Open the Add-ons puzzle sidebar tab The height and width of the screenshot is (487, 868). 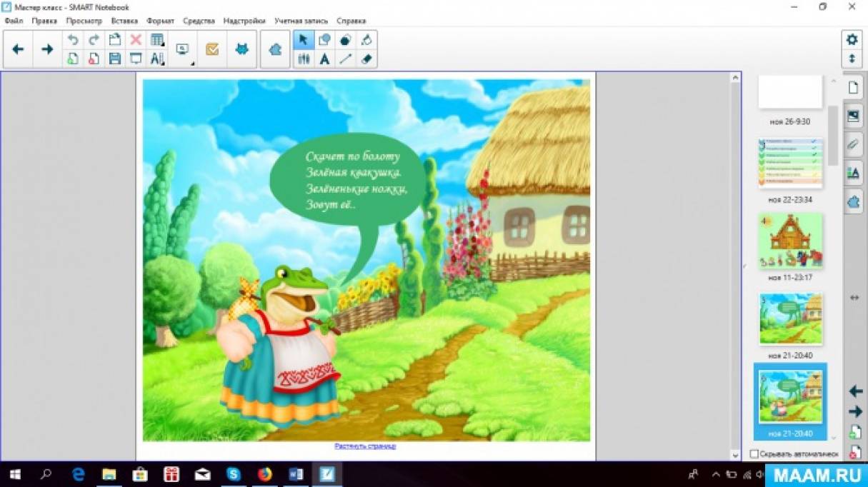tap(853, 201)
